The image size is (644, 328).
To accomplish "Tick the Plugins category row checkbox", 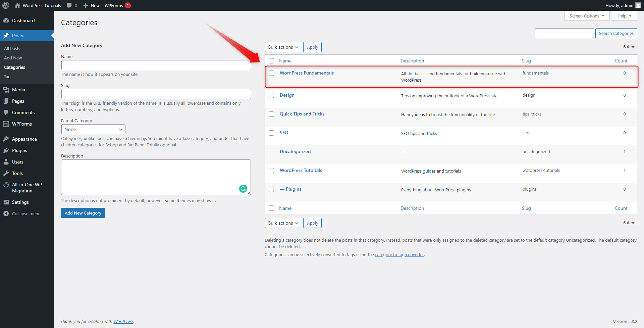I will coord(271,189).
